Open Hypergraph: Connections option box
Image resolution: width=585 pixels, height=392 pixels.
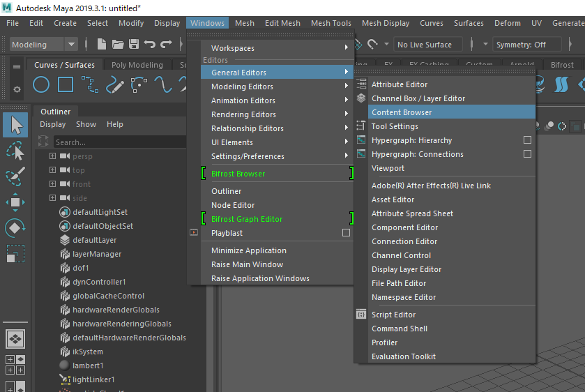click(x=527, y=154)
